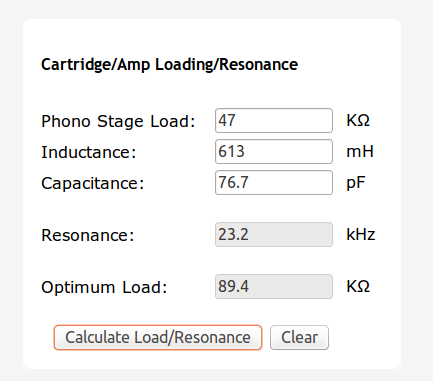Click the mH unit beside Inductance
433x381 pixels.
point(360,152)
